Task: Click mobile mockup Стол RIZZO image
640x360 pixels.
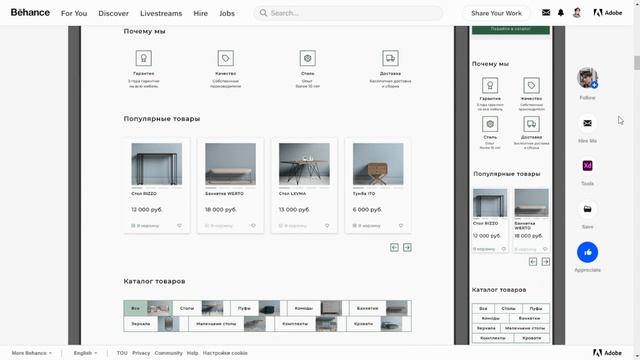Action: (490, 202)
